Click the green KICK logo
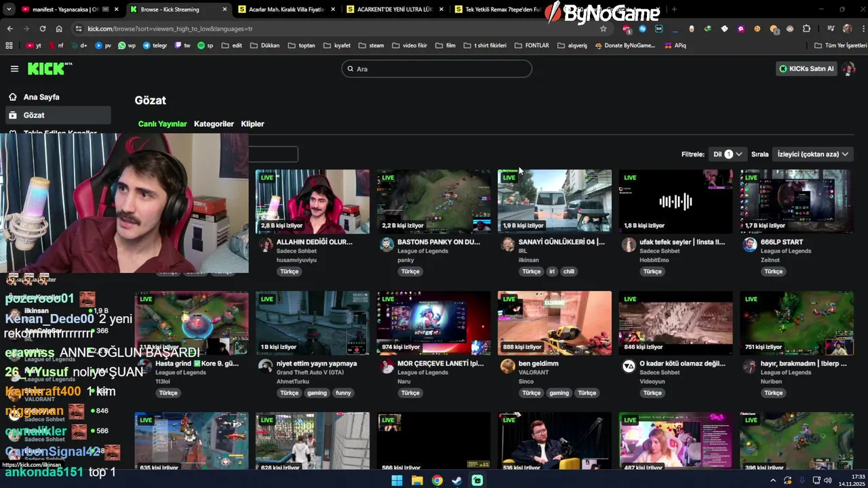The image size is (868, 488). tap(49, 68)
